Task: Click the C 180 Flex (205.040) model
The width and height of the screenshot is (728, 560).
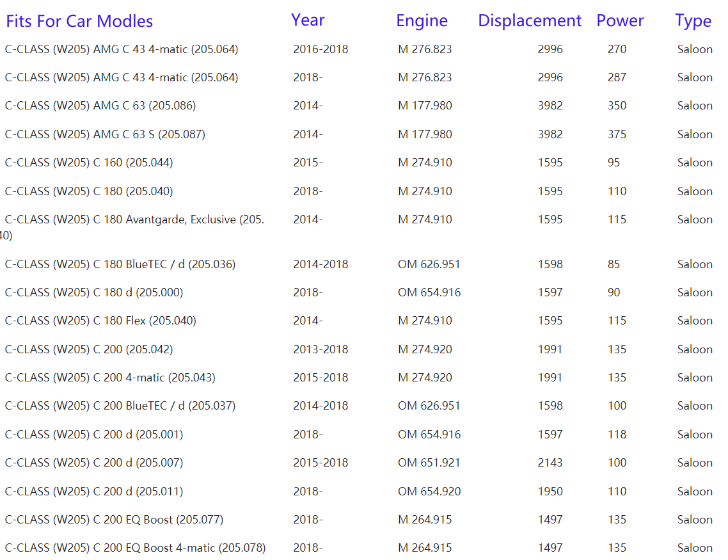Action: point(100,321)
